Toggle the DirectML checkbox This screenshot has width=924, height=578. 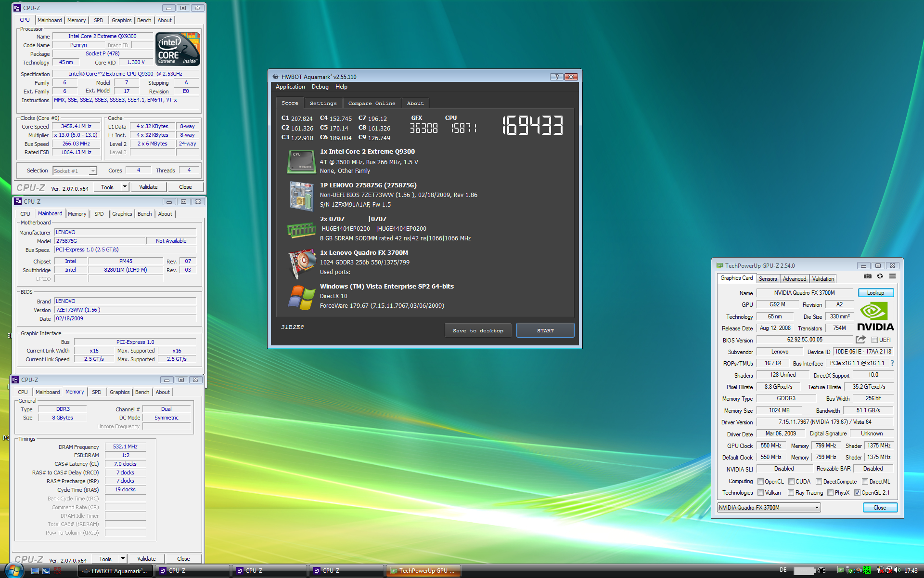point(865,482)
